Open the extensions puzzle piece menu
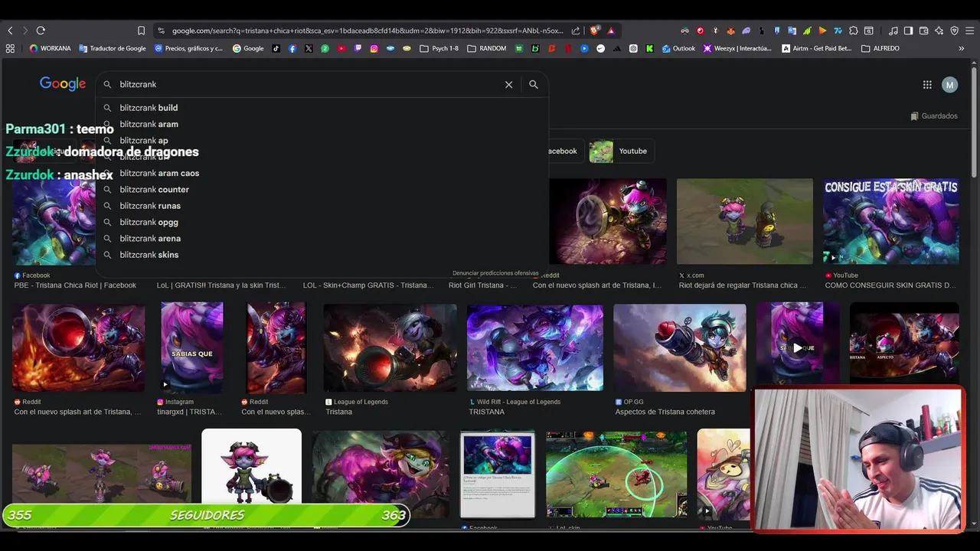This screenshot has height=551, width=980. (x=853, y=31)
